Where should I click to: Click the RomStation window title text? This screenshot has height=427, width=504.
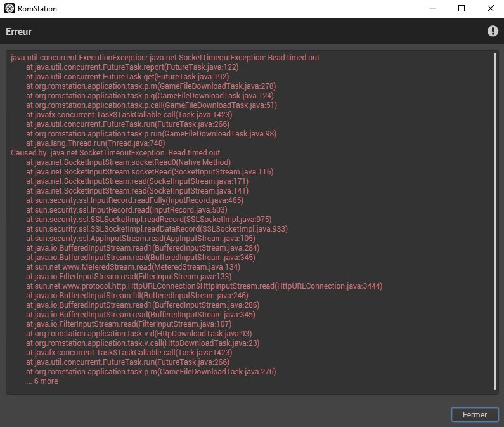click(x=39, y=9)
